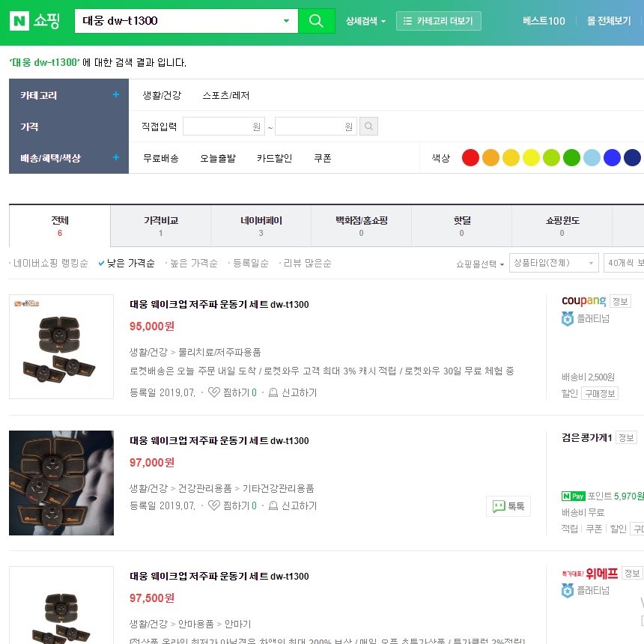Click 구매정보 button in coupang listing
644x644 pixels.
point(600,393)
